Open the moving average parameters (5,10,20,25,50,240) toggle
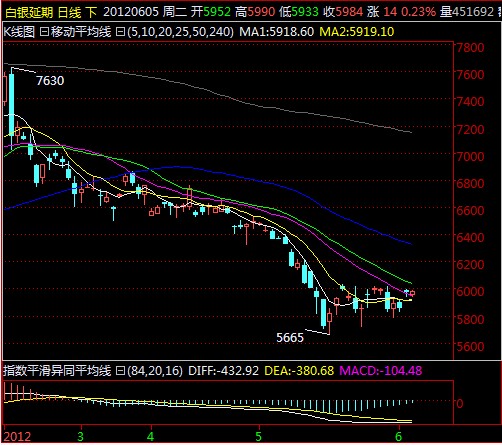 pyautogui.click(x=120, y=32)
